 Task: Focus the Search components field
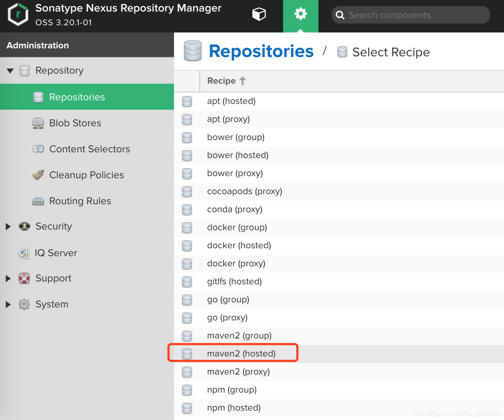point(411,15)
